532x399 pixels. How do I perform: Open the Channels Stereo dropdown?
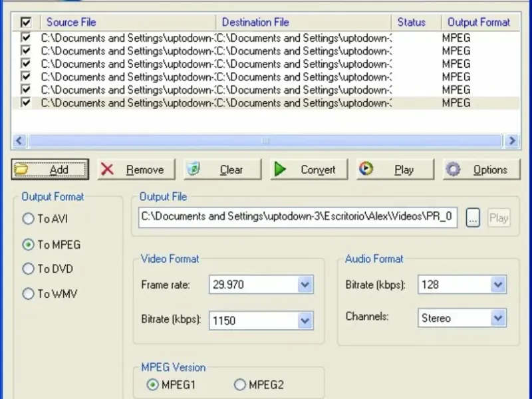coord(498,318)
